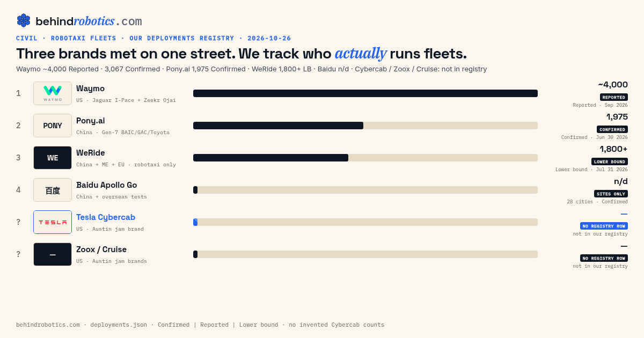The width and height of the screenshot is (644, 338).
Task: Click 'US · Jaguar I-Pace + Zeekr Ojai' subtitle
Action: pyautogui.click(x=126, y=100)
